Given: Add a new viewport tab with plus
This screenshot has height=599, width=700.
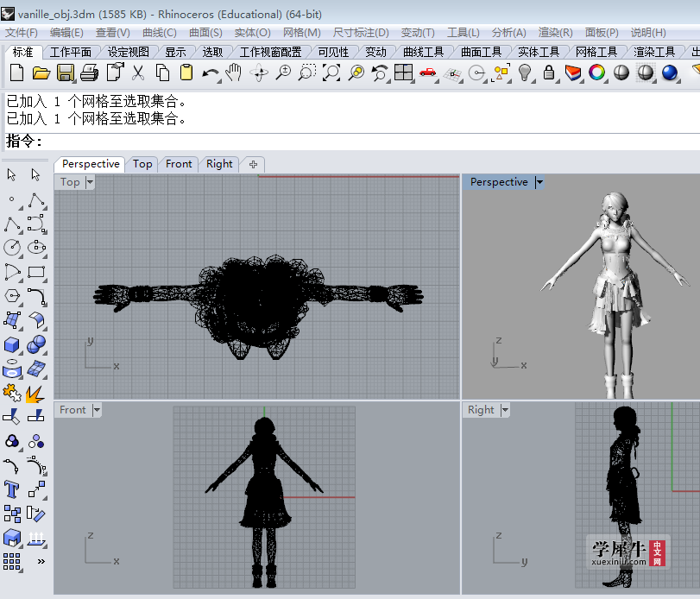Looking at the screenshot, I should coord(253,164).
